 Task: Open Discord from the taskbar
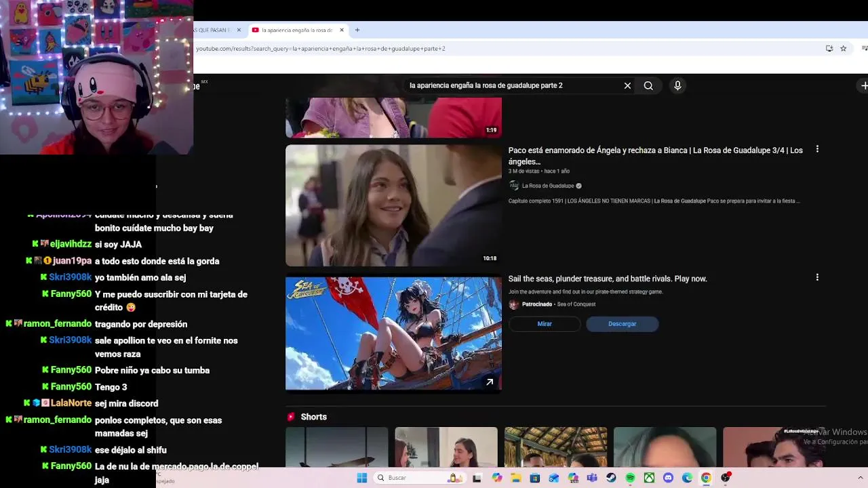(x=668, y=478)
